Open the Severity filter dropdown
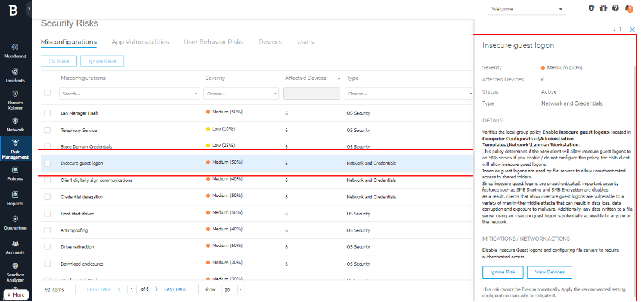This screenshot has width=644, height=302. coord(241,94)
